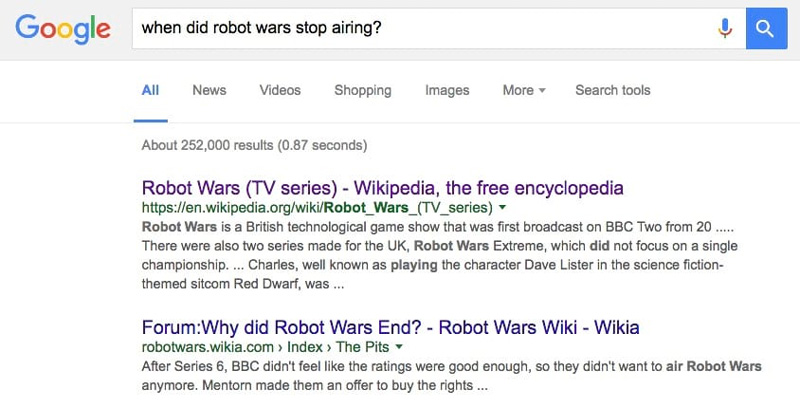Image resolution: width=800 pixels, height=408 pixels.
Task: Open the Google logo homepage link
Action: (63, 30)
